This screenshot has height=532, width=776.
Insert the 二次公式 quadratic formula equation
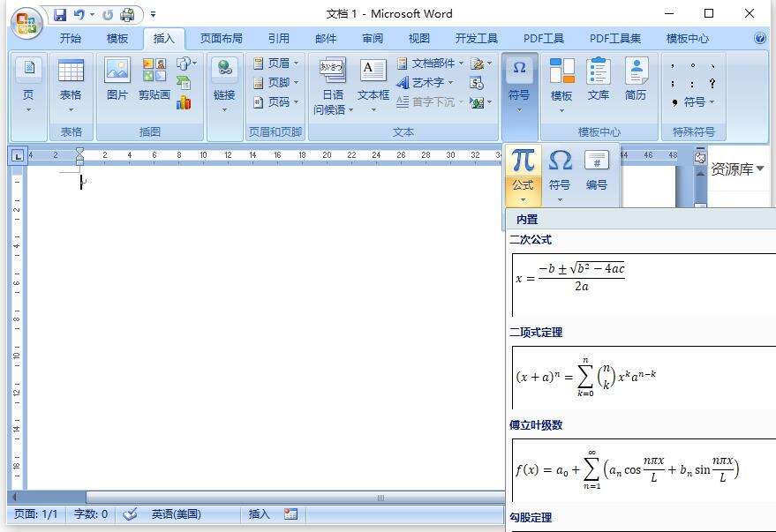point(644,285)
